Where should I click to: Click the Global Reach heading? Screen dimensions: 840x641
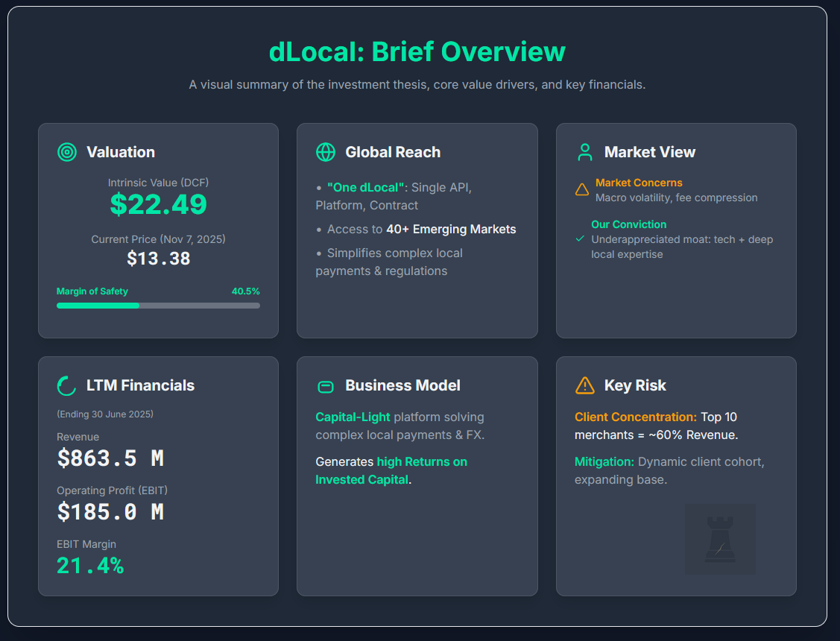(x=393, y=152)
